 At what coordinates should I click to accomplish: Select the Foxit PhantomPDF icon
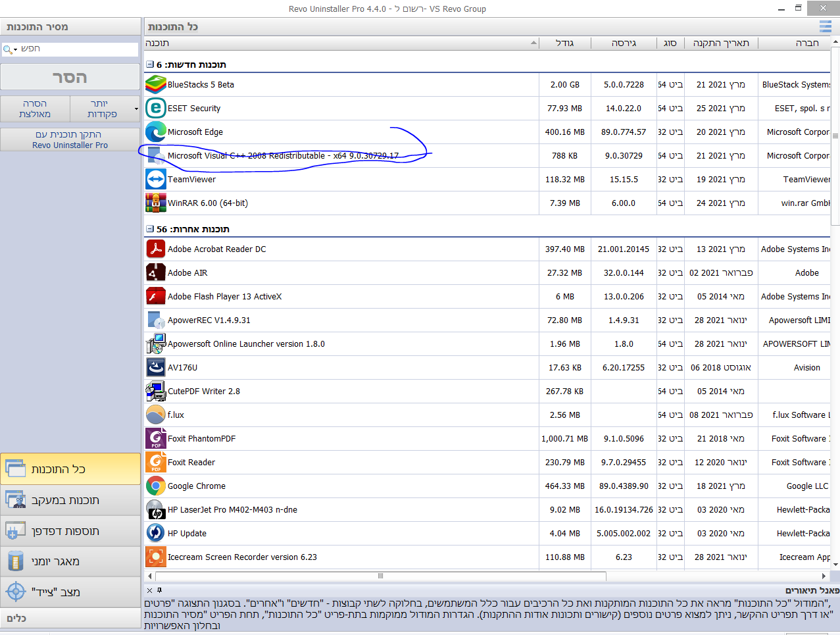click(x=156, y=438)
